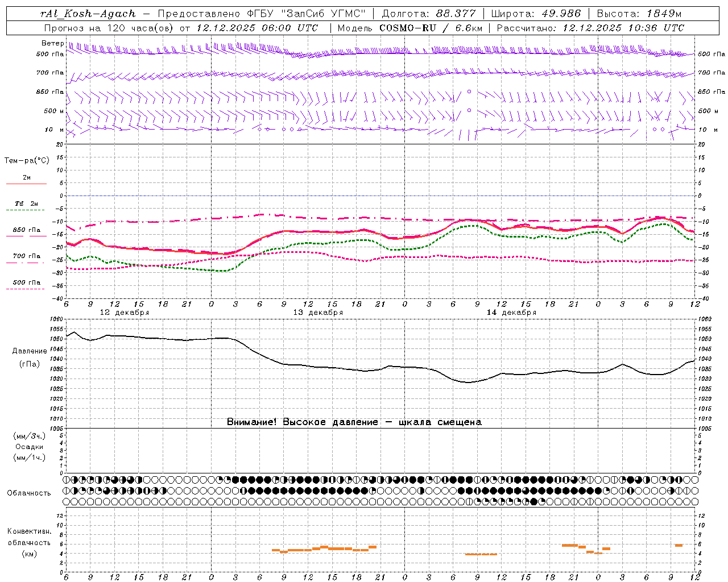
Task: Click the left 1060 pressure scale value
Action: click(57, 319)
